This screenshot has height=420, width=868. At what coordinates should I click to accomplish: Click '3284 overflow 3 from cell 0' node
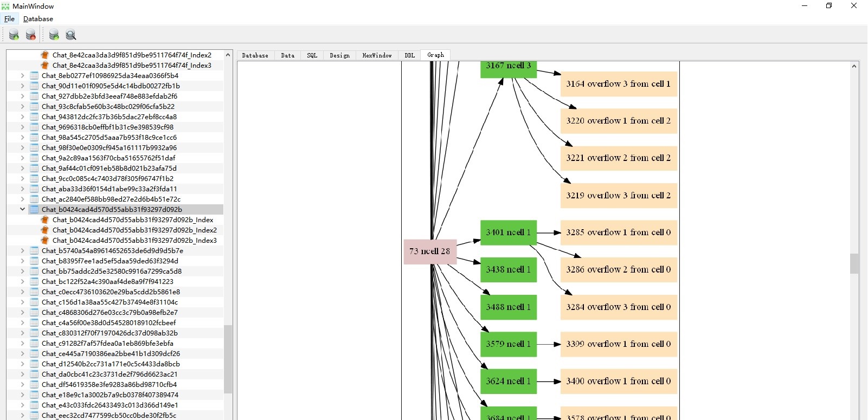[619, 307]
